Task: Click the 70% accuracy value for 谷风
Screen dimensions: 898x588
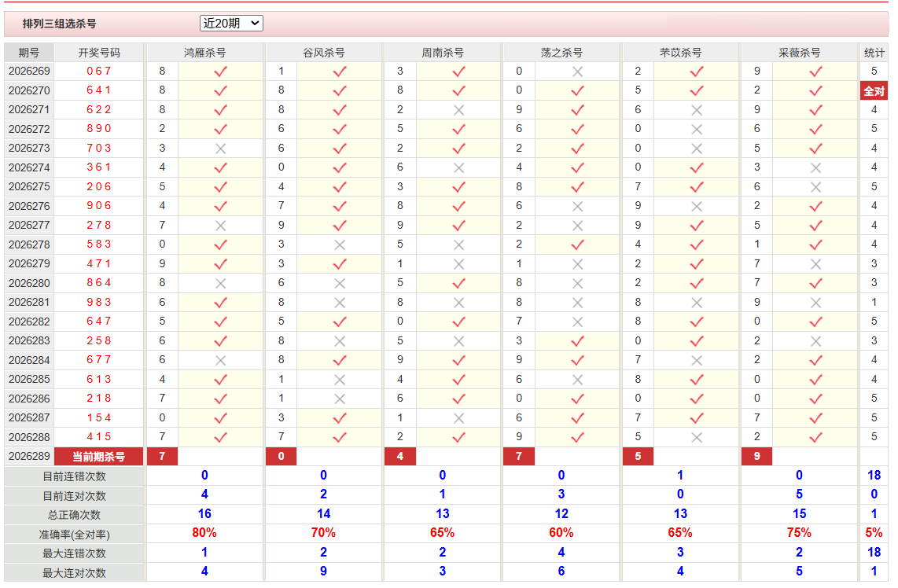Action: (323, 532)
